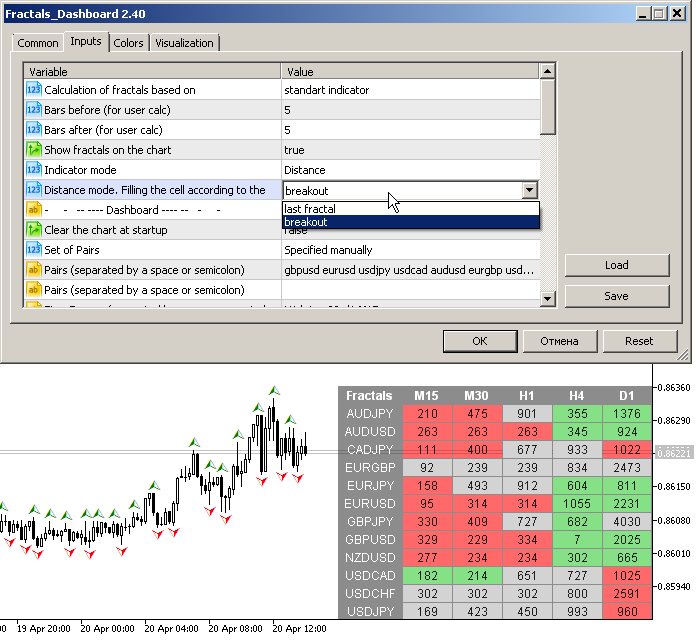The image size is (698, 640).
Task: Click the 'standart indicator' value cell
Action: 411,89
